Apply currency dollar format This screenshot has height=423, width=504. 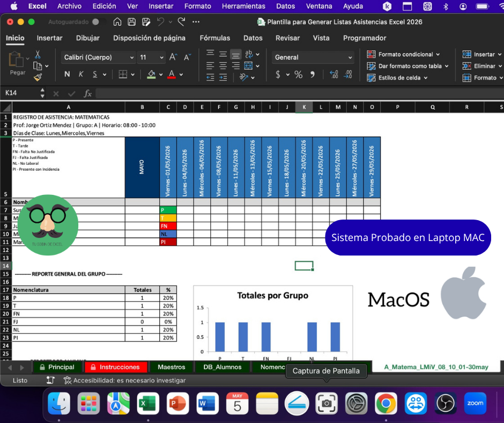278,75
